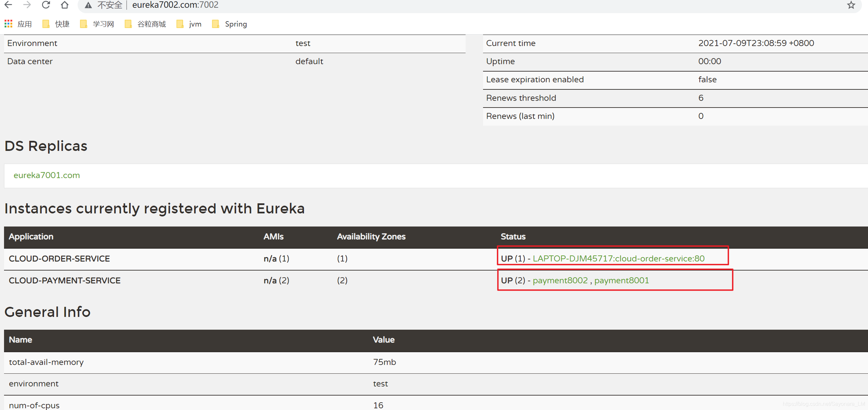The height and width of the screenshot is (410, 868).
Task: Click the environment row name in General Info
Action: click(34, 384)
